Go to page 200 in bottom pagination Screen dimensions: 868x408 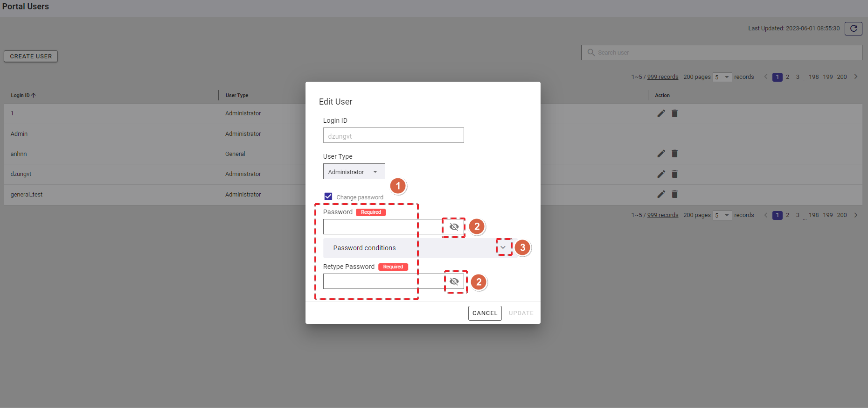coord(841,215)
